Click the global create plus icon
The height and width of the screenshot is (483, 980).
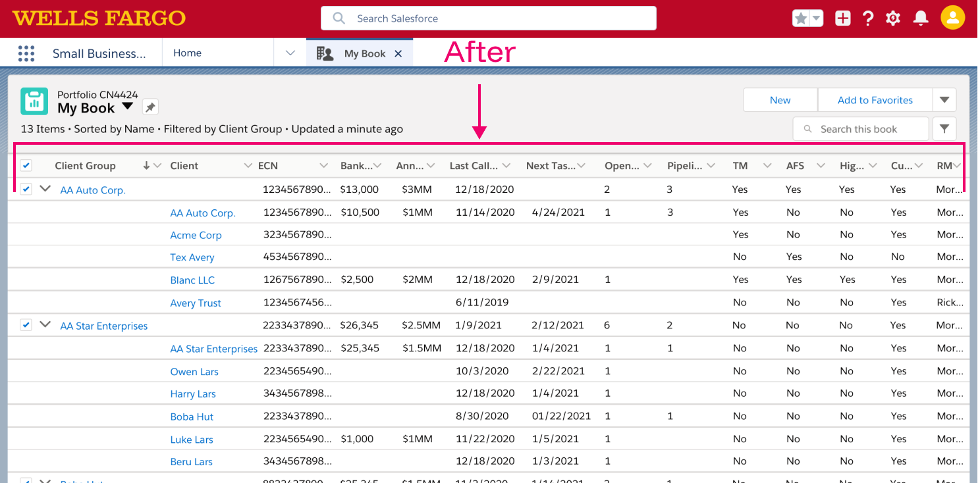coord(842,18)
